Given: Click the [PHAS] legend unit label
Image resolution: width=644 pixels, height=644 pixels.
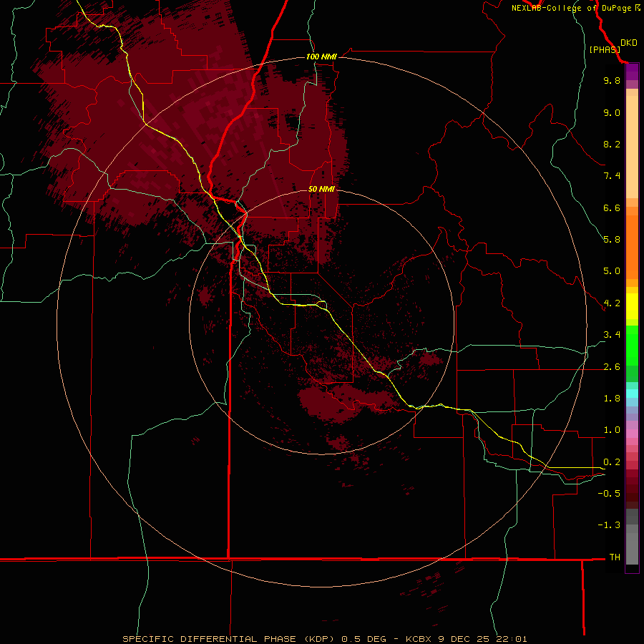Looking at the screenshot, I should click(x=605, y=49).
